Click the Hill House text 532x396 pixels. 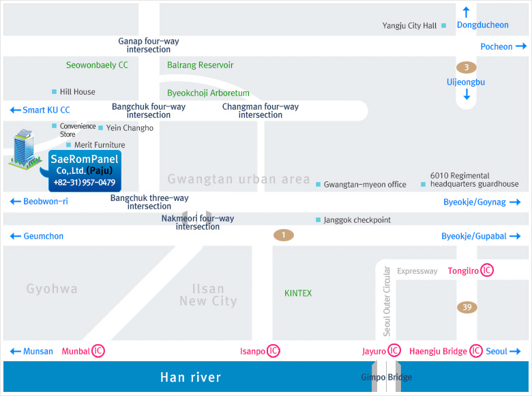click(x=78, y=92)
